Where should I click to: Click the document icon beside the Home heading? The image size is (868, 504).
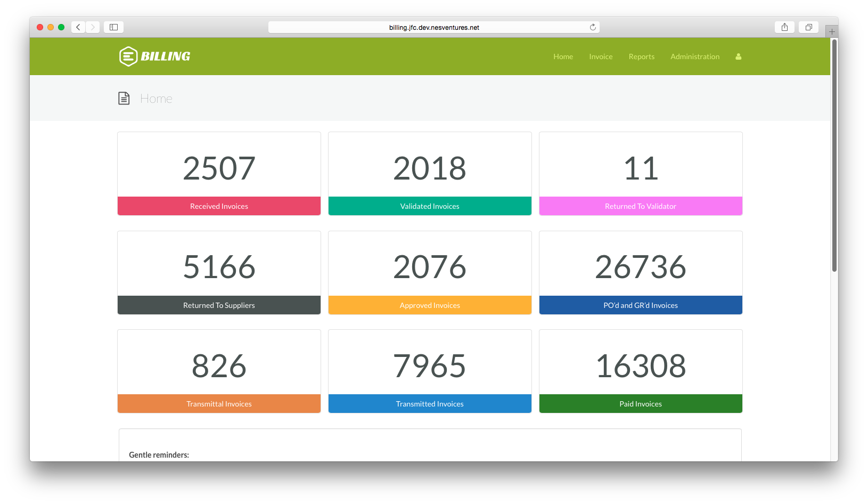coord(124,98)
